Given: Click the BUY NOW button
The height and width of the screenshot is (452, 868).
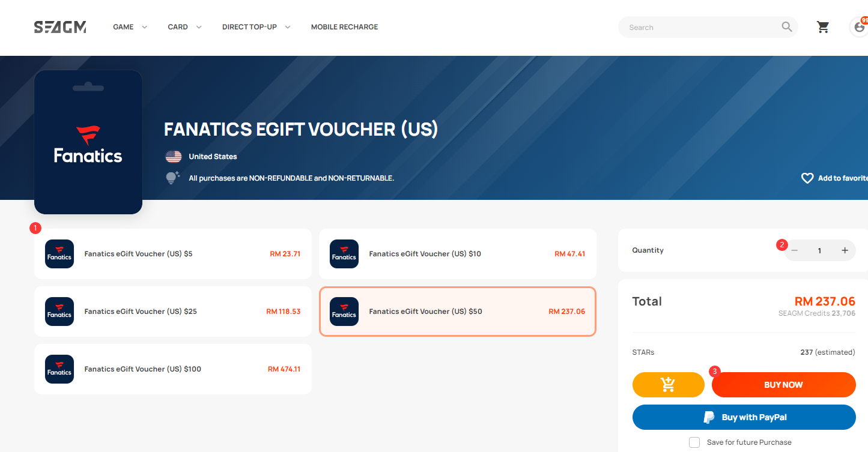Looking at the screenshot, I should pyautogui.click(x=783, y=385).
